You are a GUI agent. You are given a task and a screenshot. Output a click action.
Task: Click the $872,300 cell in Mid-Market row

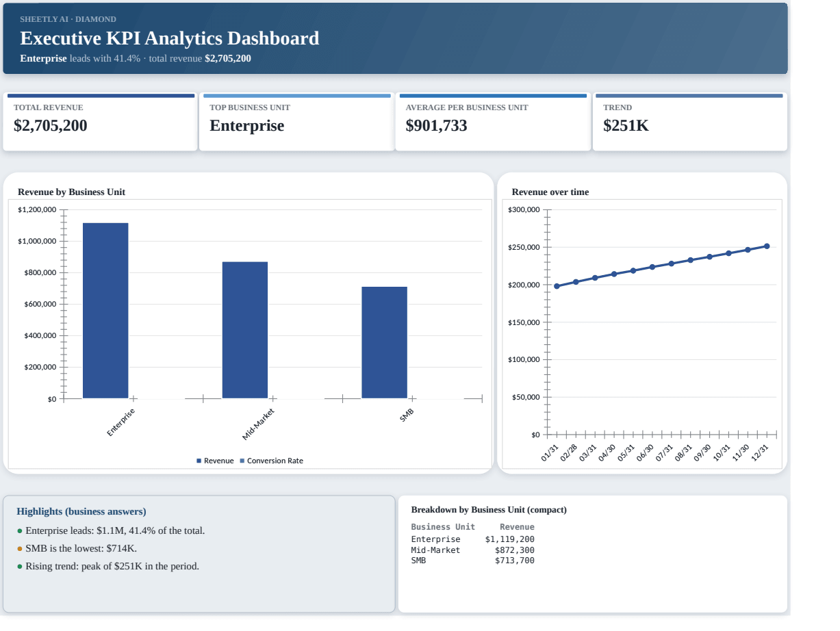point(515,550)
